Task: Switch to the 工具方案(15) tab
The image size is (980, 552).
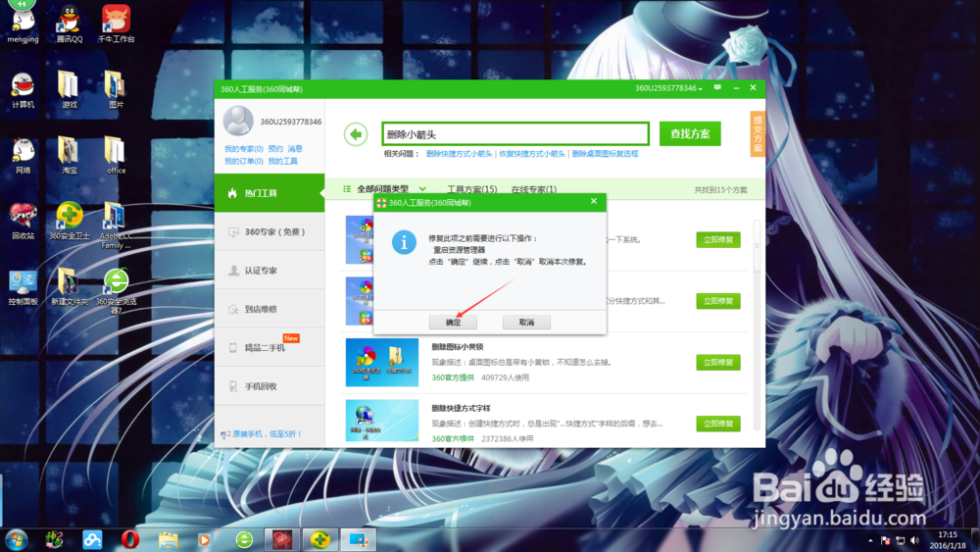Action: (472, 189)
